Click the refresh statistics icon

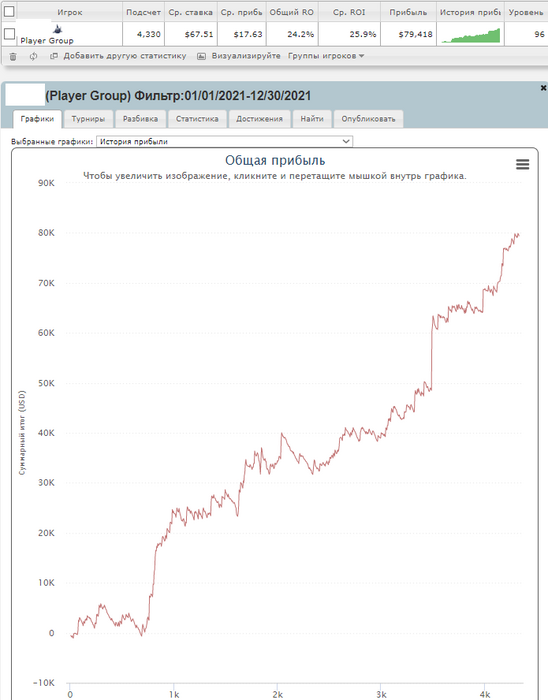point(33,57)
